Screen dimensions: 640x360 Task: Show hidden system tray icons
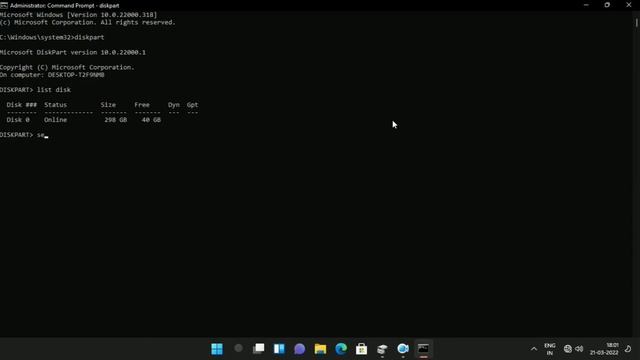coord(534,349)
